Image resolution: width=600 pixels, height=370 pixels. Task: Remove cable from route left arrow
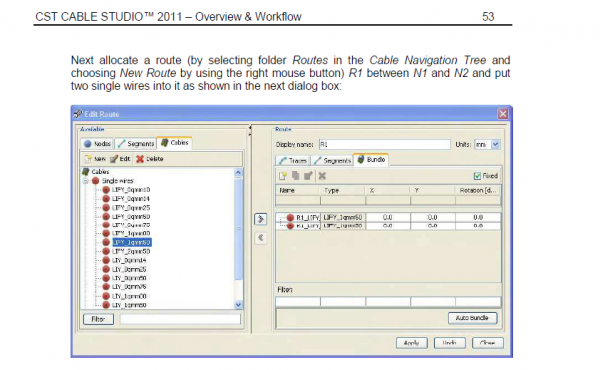click(x=261, y=238)
